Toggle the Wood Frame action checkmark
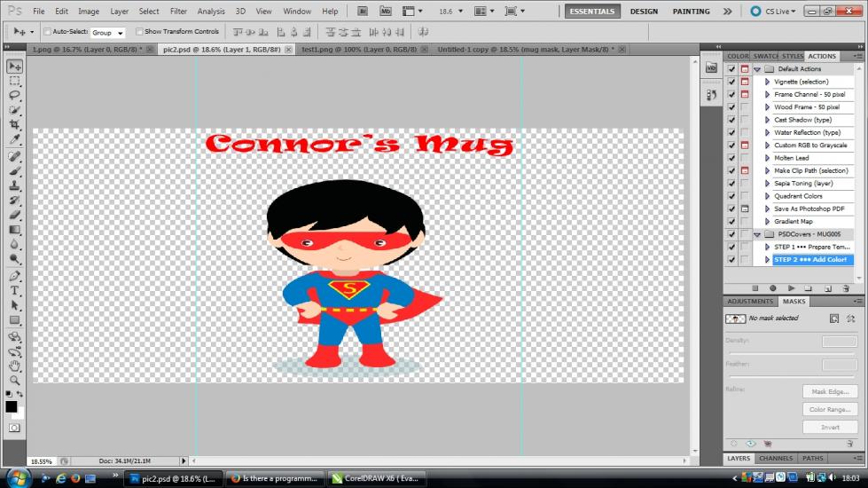Image resolution: width=868 pixels, height=488 pixels. coord(731,106)
